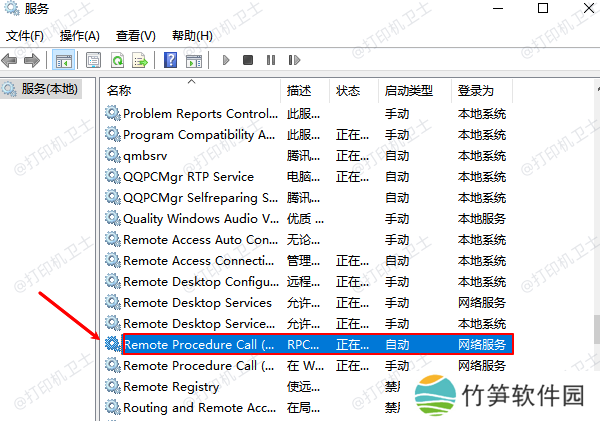Click the vertical scrollbar of services list

(596, 250)
